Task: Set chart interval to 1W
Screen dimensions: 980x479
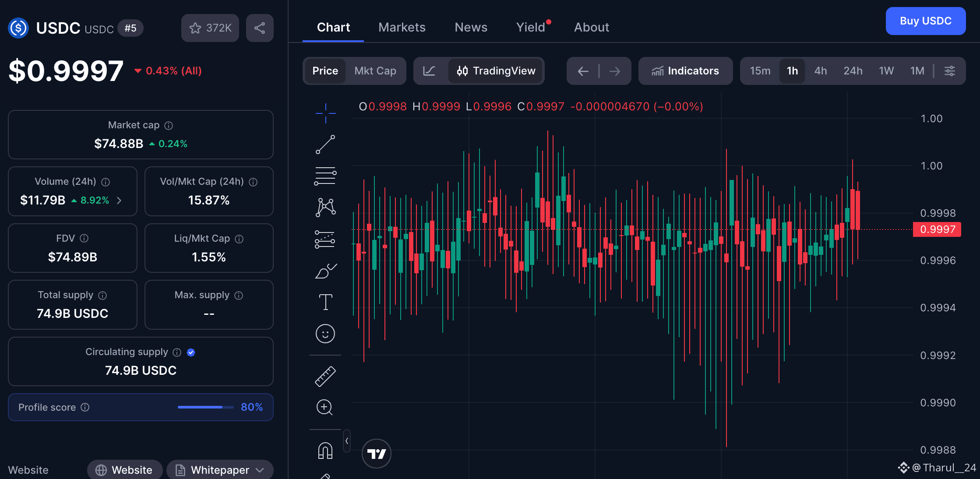Action: coord(886,71)
